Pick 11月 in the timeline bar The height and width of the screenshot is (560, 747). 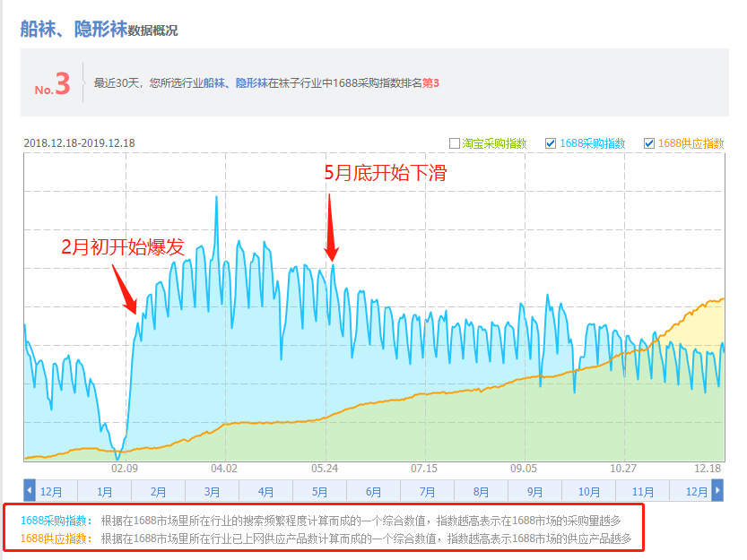click(x=643, y=492)
